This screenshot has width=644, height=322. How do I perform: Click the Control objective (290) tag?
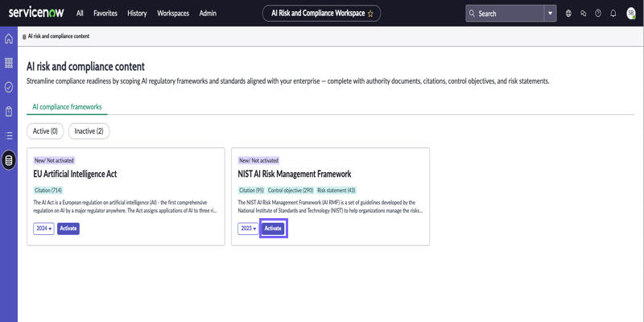click(x=291, y=190)
